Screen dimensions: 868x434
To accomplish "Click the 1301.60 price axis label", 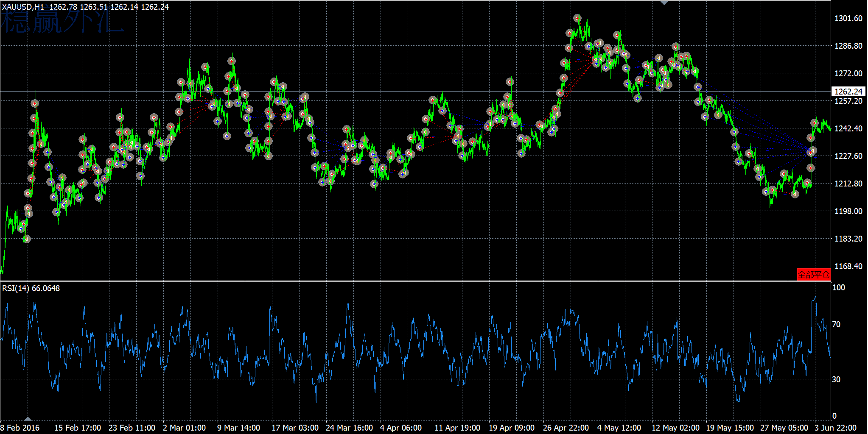I will pos(848,18).
